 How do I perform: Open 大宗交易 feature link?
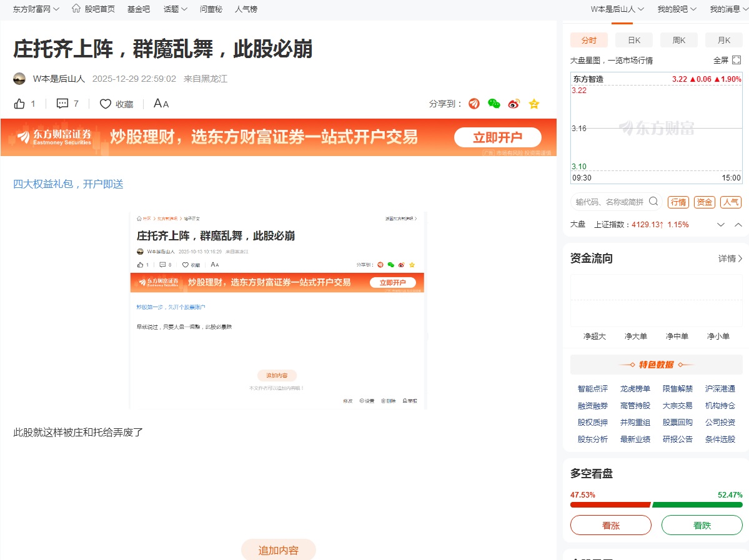[x=678, y=405]
